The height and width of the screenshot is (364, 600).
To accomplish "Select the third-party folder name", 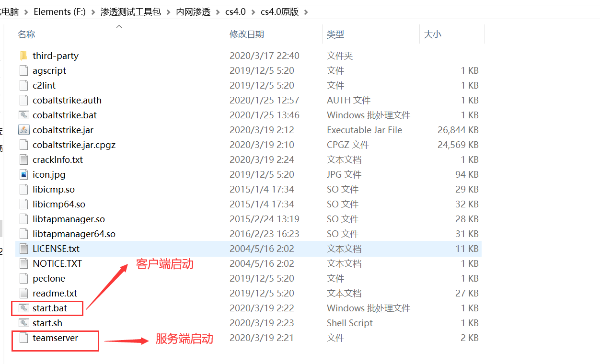I will (x=56, y=56).
